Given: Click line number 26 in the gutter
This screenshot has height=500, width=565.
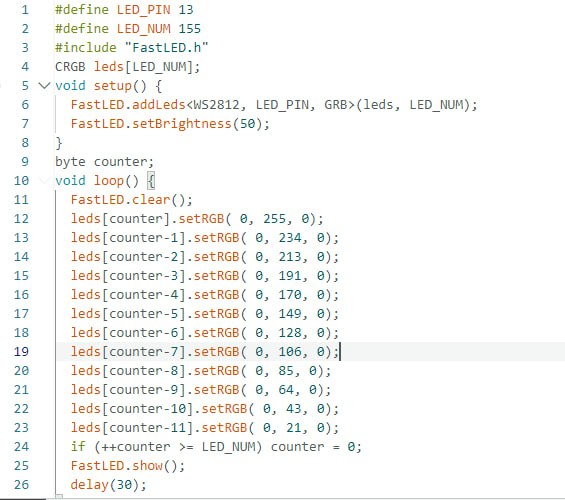Looking at the screenshot, I should [x=21, y=485].
